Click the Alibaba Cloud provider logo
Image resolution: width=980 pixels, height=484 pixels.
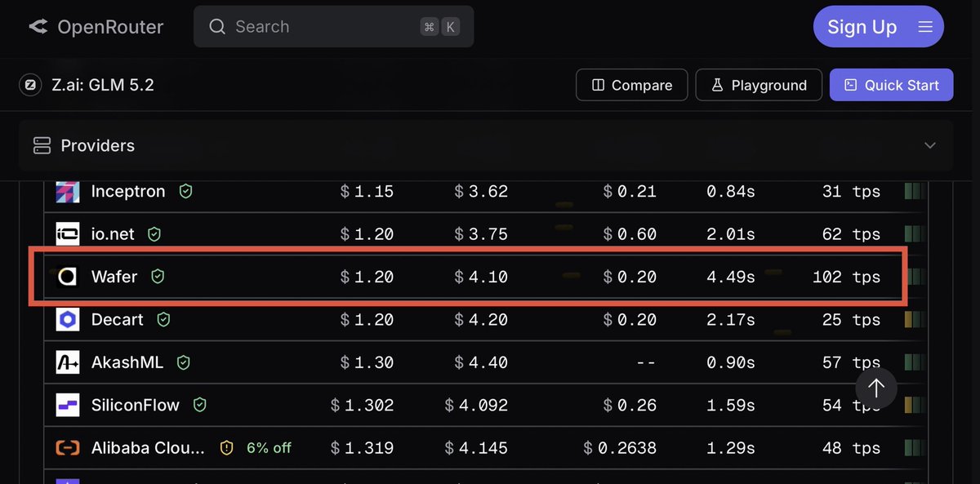tap(68, 448)
